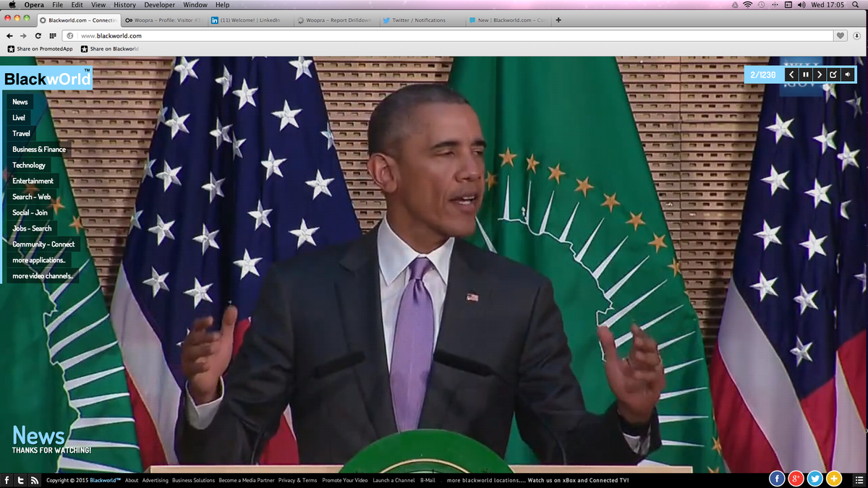The height and width of the screenshot is (488, 868).
Task: Open the Business & Finance section
Action: (38, 149)
